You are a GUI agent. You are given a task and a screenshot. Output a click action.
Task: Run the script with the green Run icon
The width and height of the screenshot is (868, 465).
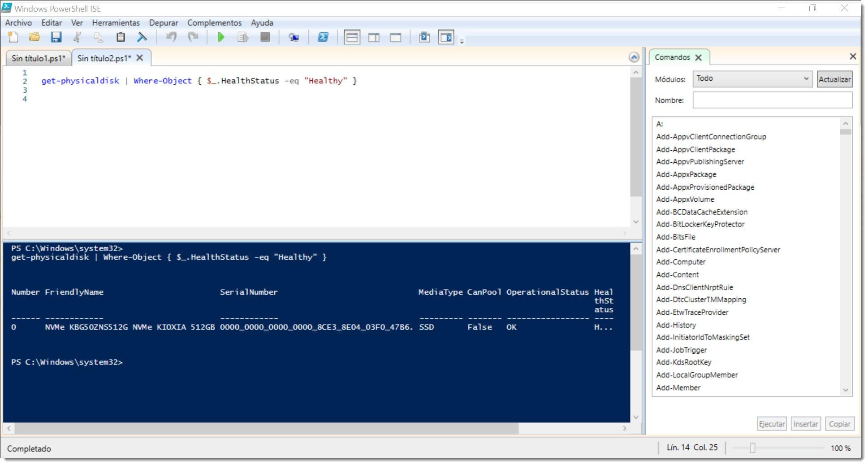(x=221, y=37)
